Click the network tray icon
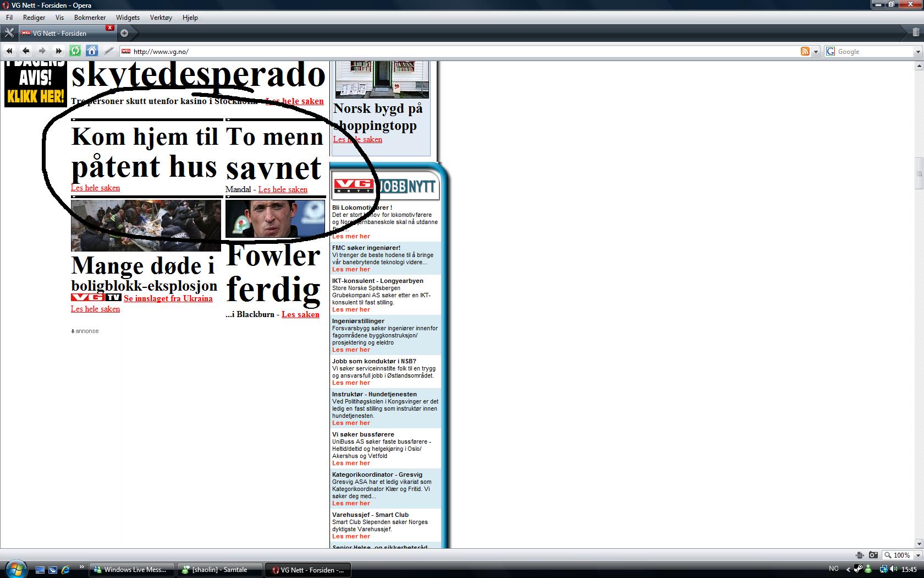 point(883,569)
